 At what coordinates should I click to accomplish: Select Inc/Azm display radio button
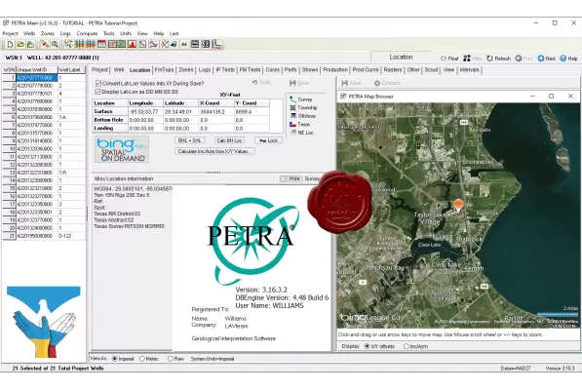(x=407, y=346)
